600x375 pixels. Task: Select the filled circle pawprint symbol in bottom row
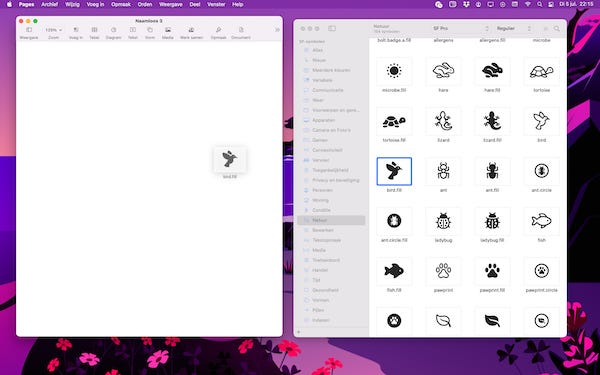(394, 321)
